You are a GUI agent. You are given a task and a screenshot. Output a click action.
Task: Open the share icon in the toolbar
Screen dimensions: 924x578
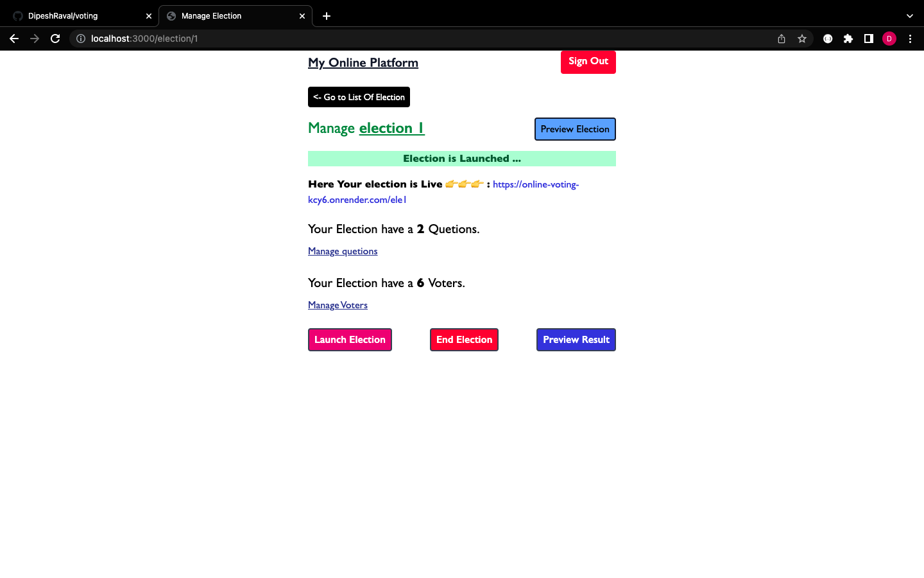coord(781,39)
